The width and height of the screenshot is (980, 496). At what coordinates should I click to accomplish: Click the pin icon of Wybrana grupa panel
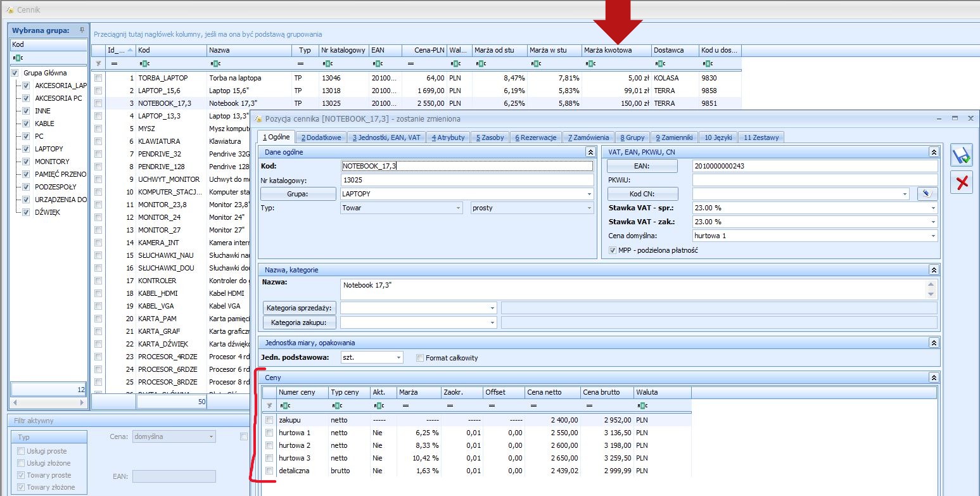[82, 30]
